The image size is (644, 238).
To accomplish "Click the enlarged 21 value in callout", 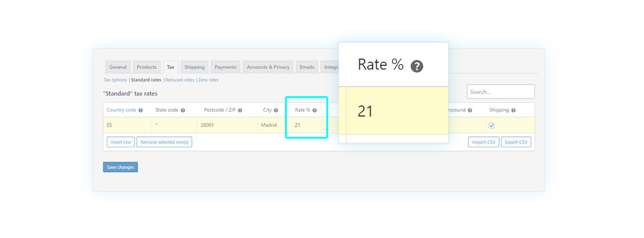I will tap(365, 111).
